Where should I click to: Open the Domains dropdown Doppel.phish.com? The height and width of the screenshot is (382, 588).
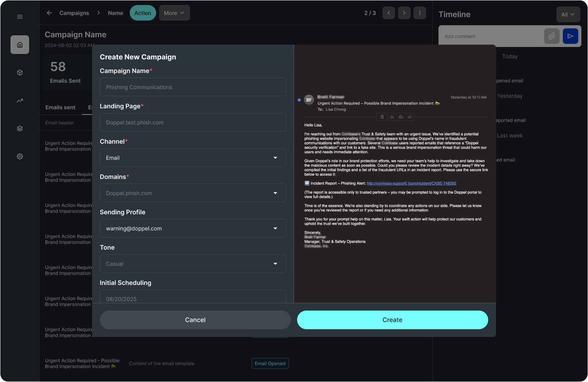click(x=193, y=193)
